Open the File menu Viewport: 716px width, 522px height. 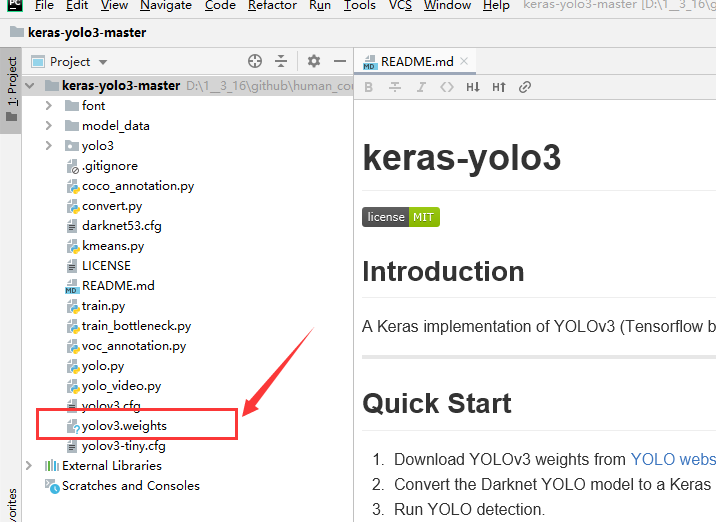(44, 5)
